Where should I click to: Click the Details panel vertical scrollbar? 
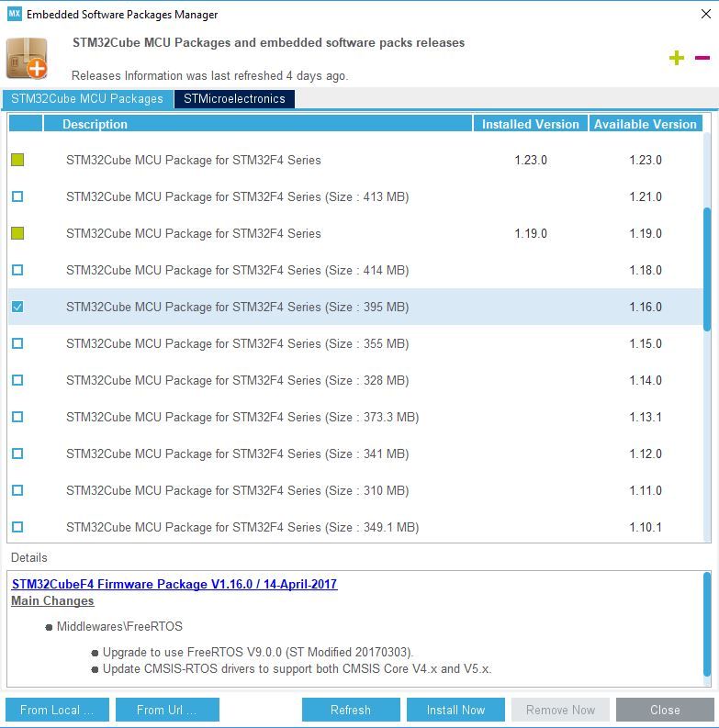pyautogui.click(x=707, y=624)
